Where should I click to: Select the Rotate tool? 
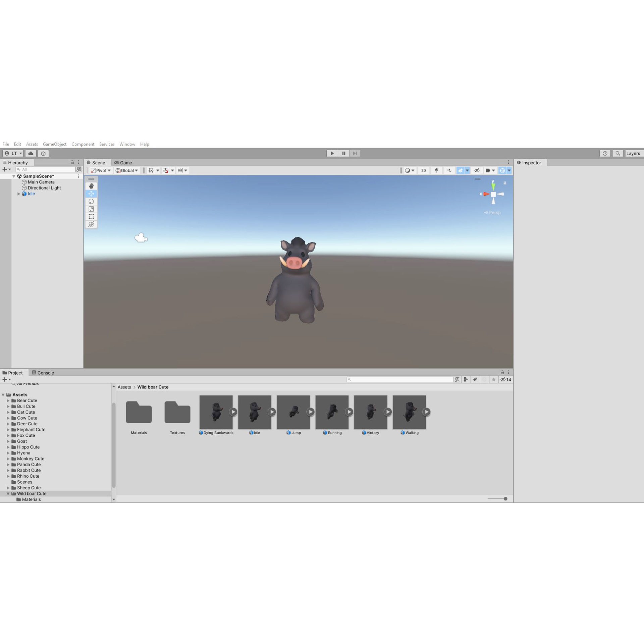[x=91, y=201]
